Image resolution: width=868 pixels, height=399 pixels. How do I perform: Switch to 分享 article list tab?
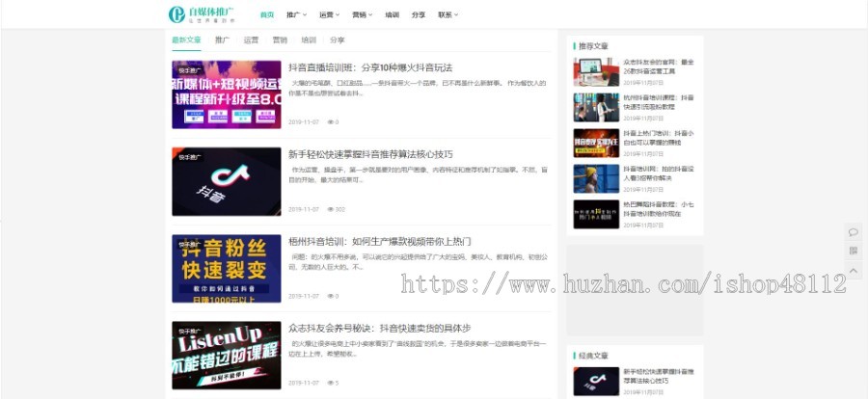click(x=338, y=40)
